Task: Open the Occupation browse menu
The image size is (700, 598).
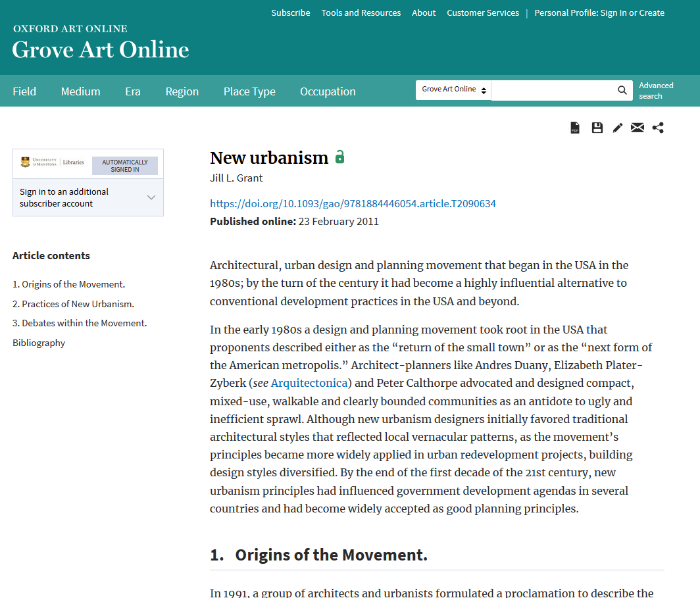Action: pos(328,91)
